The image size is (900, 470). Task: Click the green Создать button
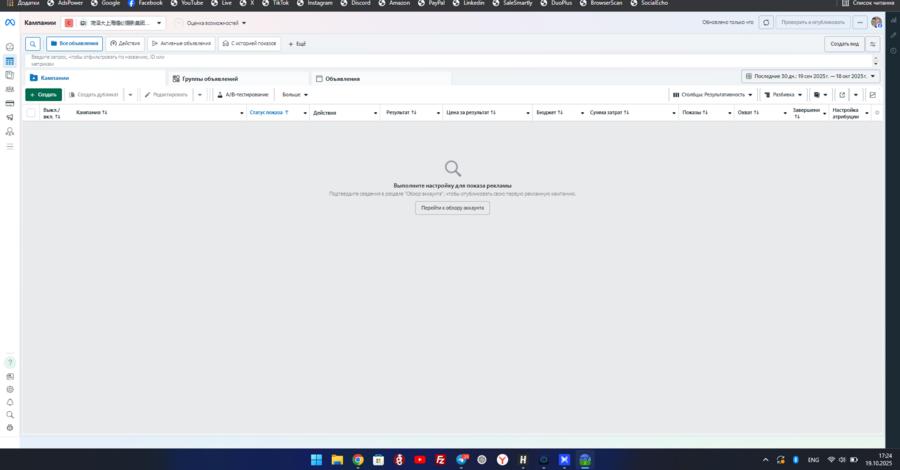click(43, 94)
